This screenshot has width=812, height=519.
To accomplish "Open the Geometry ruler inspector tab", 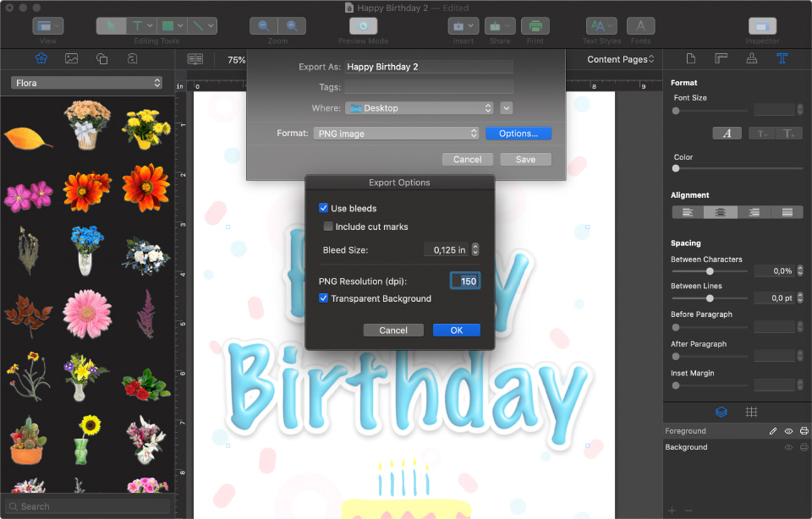I will 721,58.
